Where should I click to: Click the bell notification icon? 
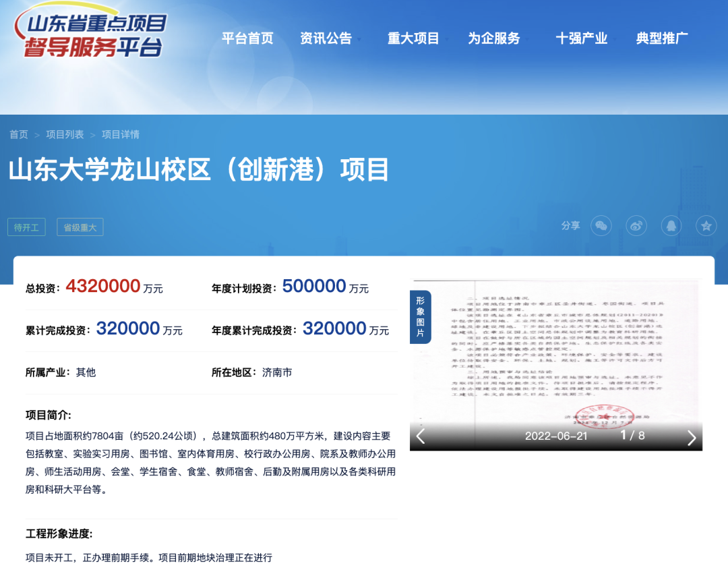click(x=671, y=226)
